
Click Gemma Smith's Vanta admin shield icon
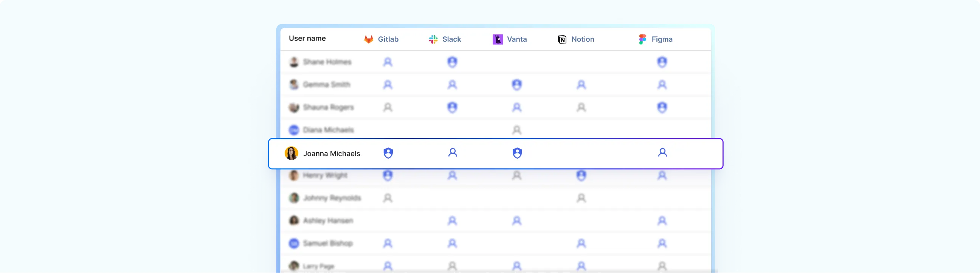pos(516,84)
